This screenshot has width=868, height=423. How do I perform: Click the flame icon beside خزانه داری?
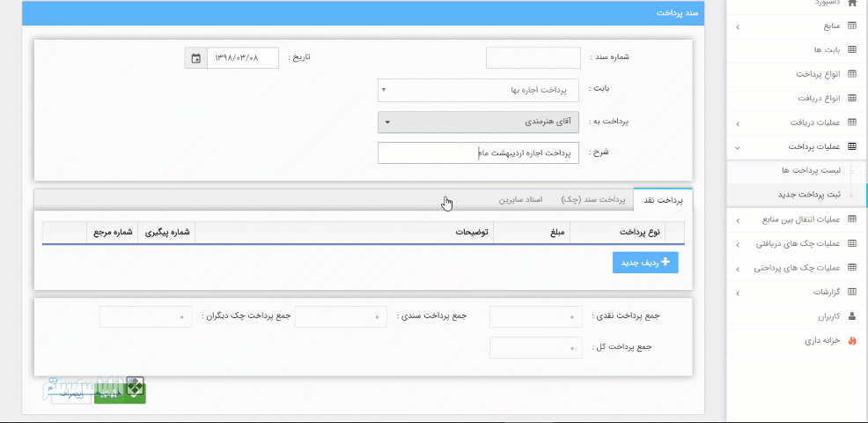852,342
